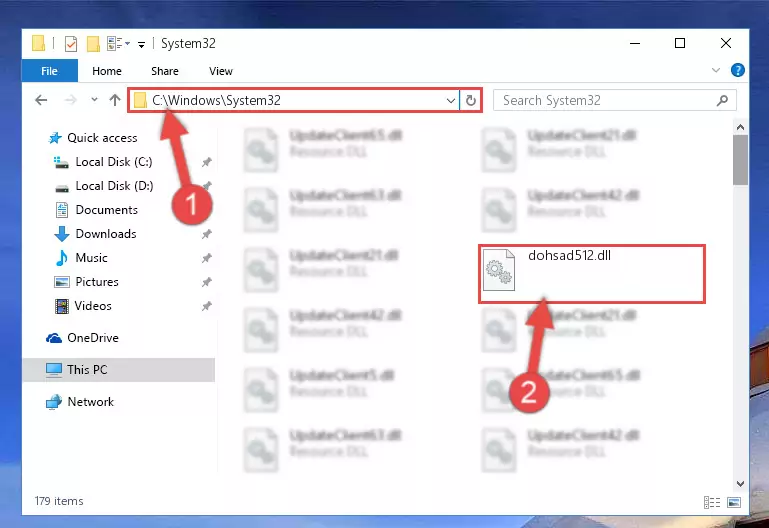The height and width of the screenshot is (528, 769).
Task: Click the New folder quick access icon
Action: point(93,44)
